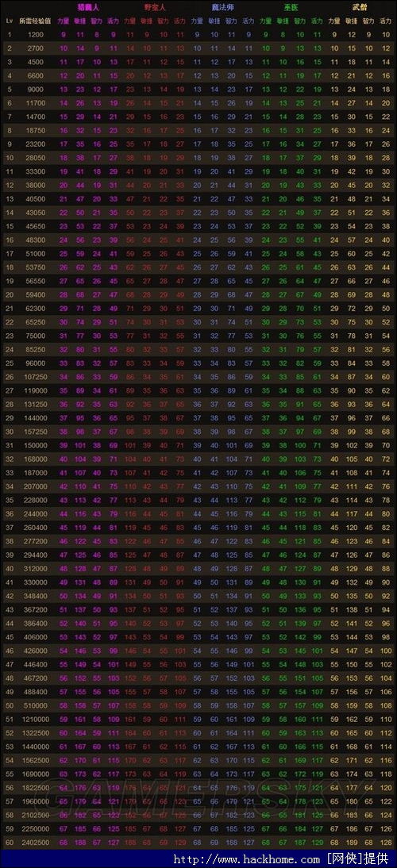Click the Lv column header

click(x=9, y=21)
